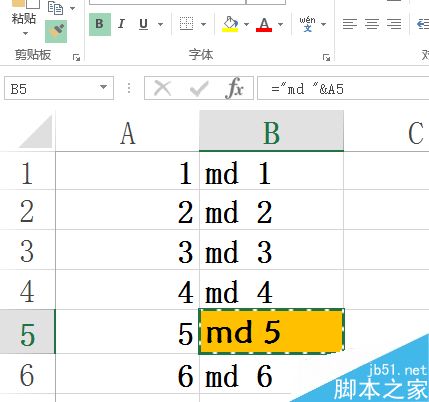The height and width of the screenshot is (402, 429).
Task: Toggle Underline formatting button
Action: pos(144,24)
